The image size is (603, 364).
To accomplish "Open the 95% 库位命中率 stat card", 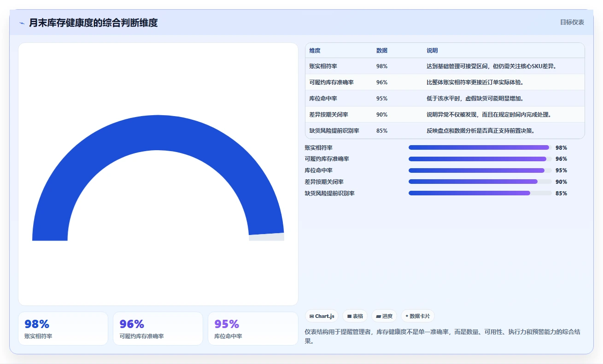I will tap(253, 329).
